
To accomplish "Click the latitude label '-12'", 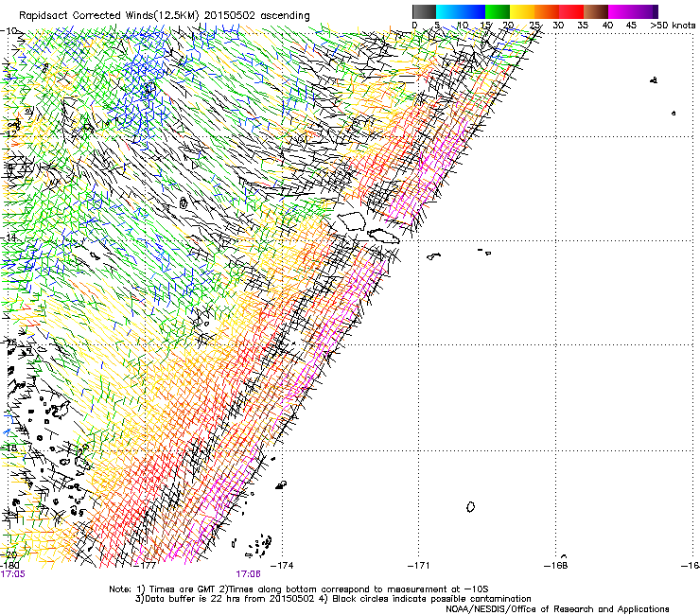I will click(x=9, y=133).
